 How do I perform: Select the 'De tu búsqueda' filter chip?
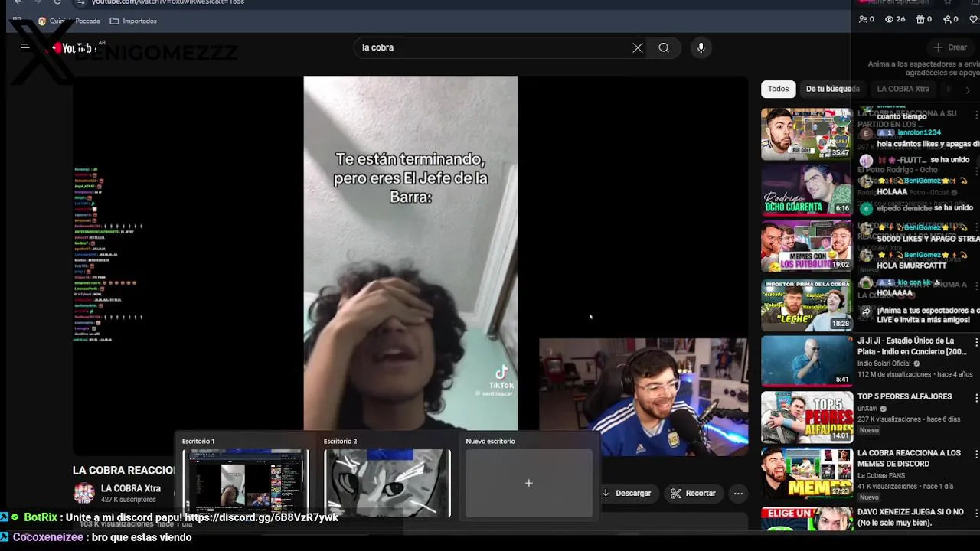(x=832, y=89)
